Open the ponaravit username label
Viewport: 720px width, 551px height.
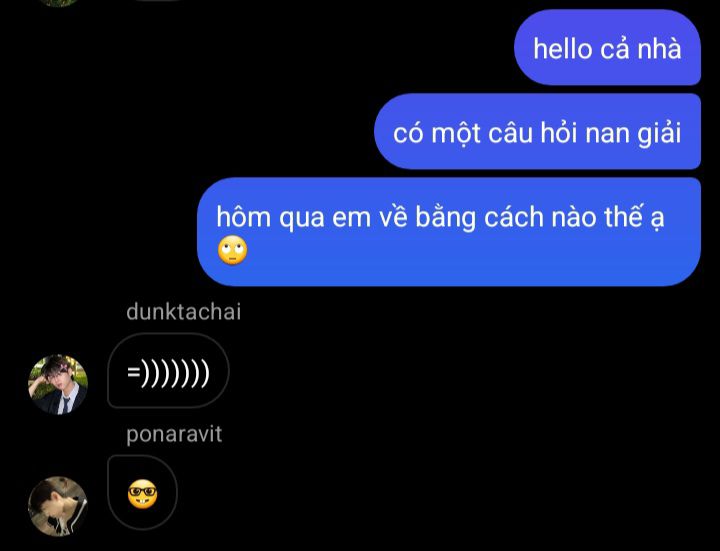[174, 434]
